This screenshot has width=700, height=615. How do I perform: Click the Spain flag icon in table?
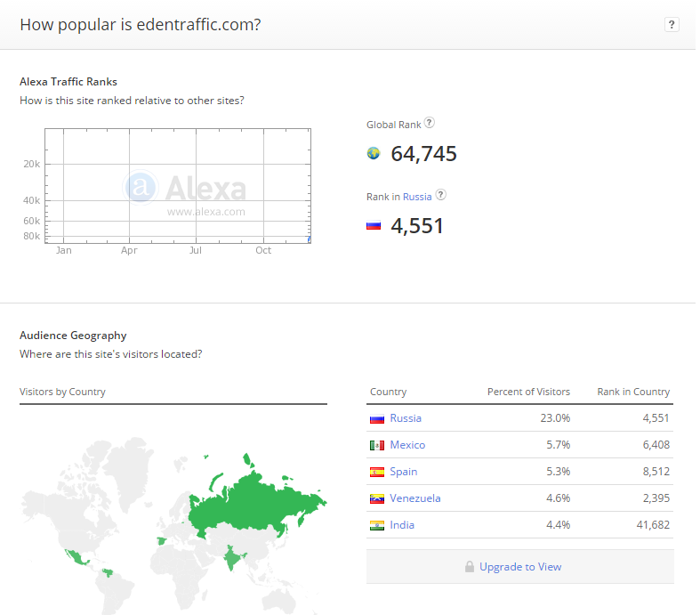[377, 472]
